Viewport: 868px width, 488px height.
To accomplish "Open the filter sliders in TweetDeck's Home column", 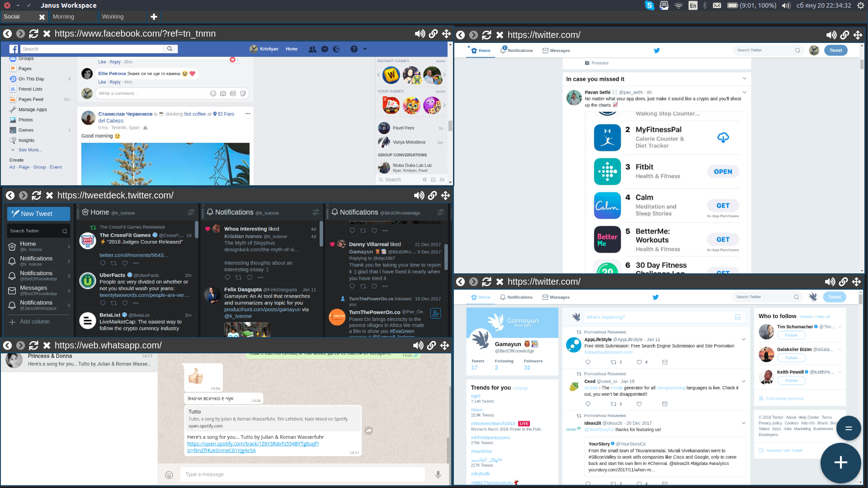I will point(190,212).
